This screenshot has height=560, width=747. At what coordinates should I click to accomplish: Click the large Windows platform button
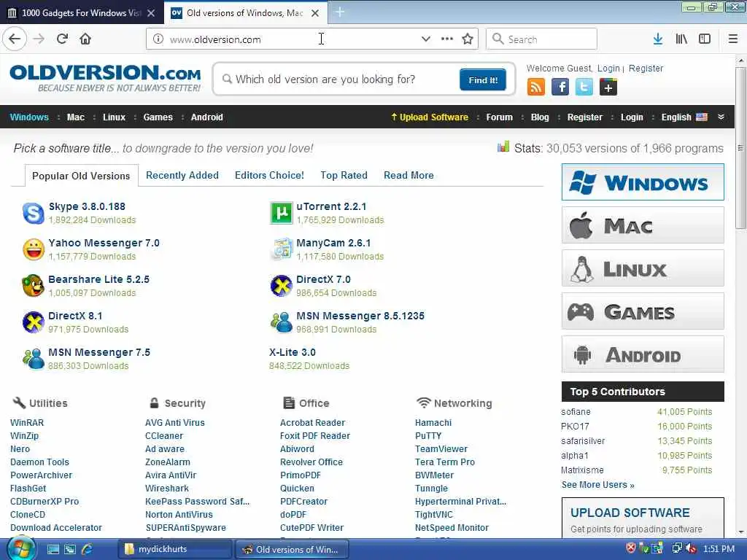[643, 182]
